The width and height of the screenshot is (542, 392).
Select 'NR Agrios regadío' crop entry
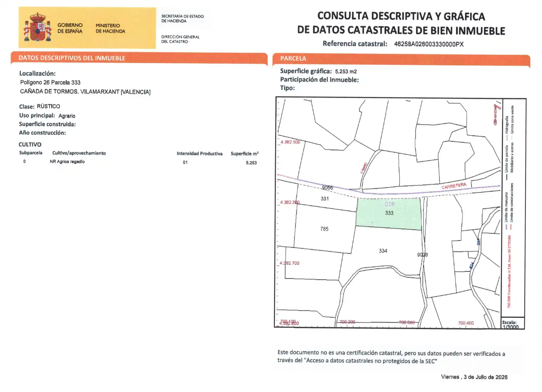click(x=67, y=162)
